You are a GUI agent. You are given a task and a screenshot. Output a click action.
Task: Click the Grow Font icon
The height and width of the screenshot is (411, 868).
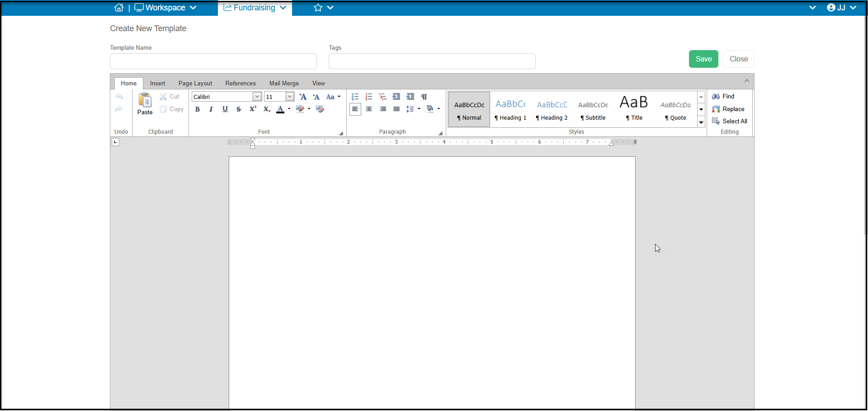click(303, 97)
